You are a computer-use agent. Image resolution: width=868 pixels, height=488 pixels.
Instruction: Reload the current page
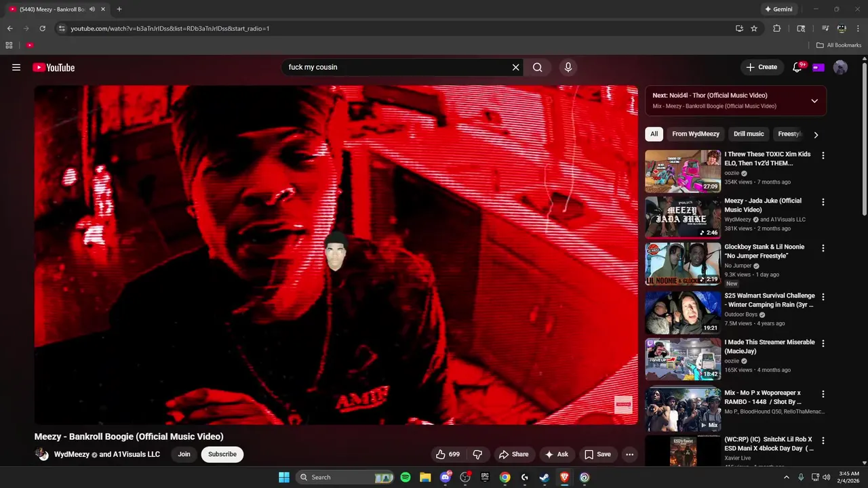tap(42, 28)
